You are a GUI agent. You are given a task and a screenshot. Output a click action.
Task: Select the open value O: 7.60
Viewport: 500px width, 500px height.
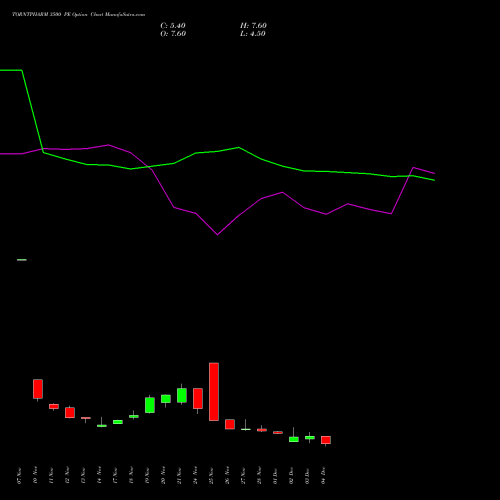(x=173, y=34)
